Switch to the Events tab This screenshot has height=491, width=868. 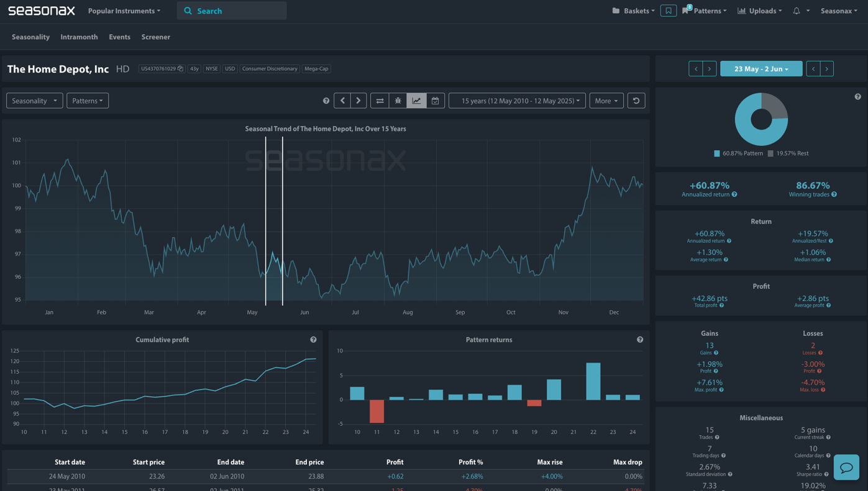click(x=119, y=37)
